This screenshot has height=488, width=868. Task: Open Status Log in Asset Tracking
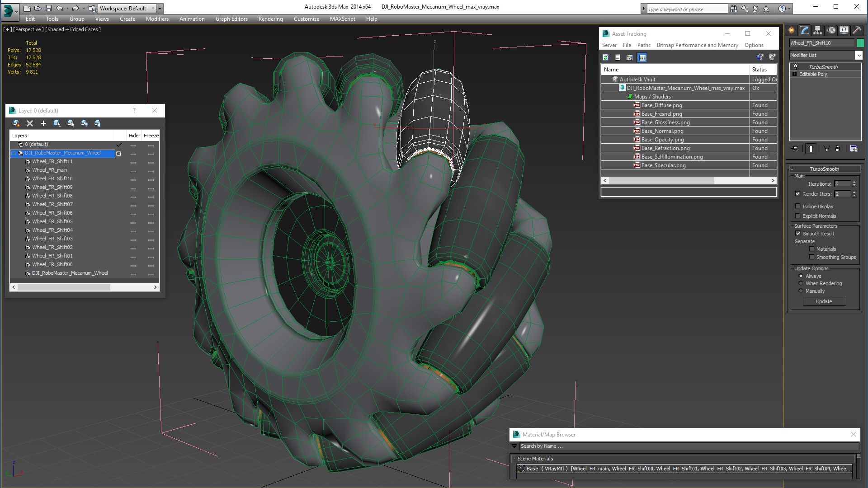[x=618, y=57]
